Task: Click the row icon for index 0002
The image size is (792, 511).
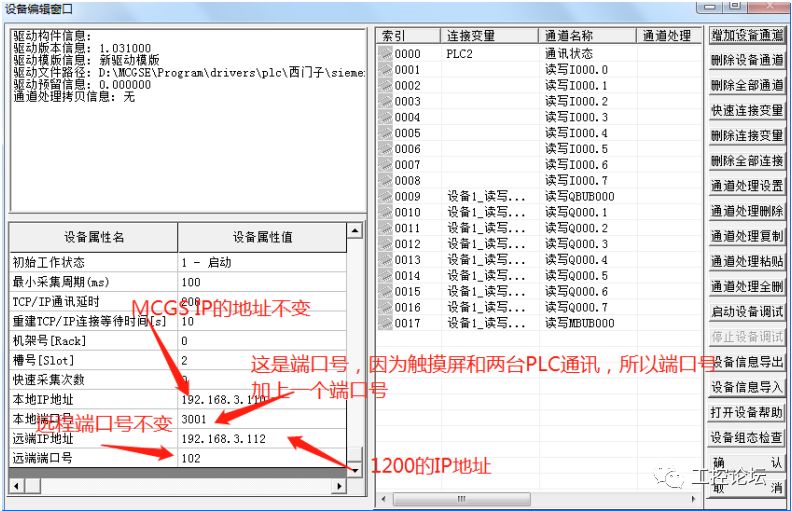Action: point(385,85)
